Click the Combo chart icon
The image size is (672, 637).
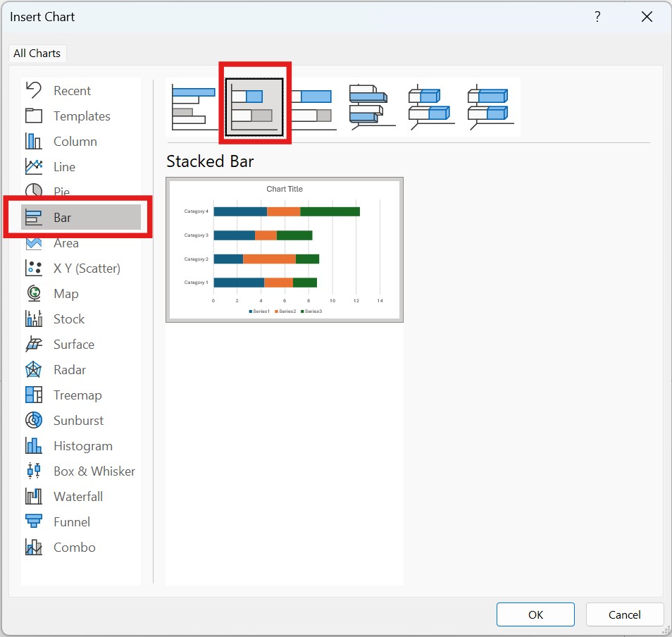coord(33,547)
